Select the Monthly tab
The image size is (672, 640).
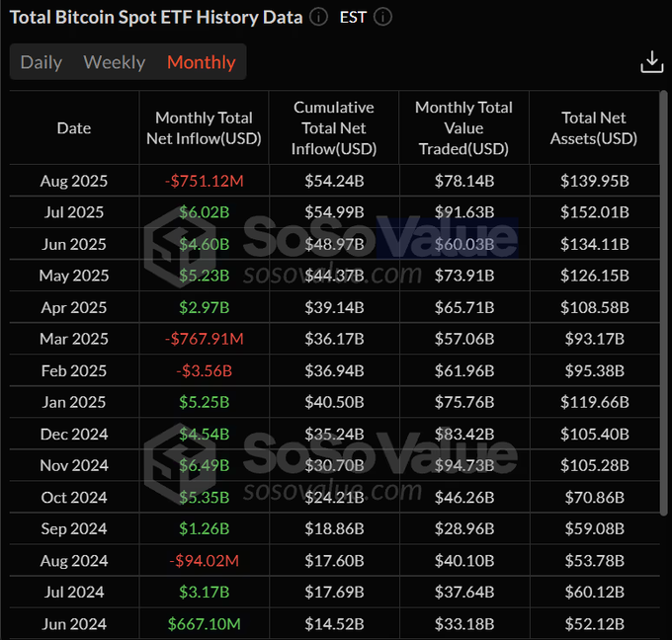[202, 62]
